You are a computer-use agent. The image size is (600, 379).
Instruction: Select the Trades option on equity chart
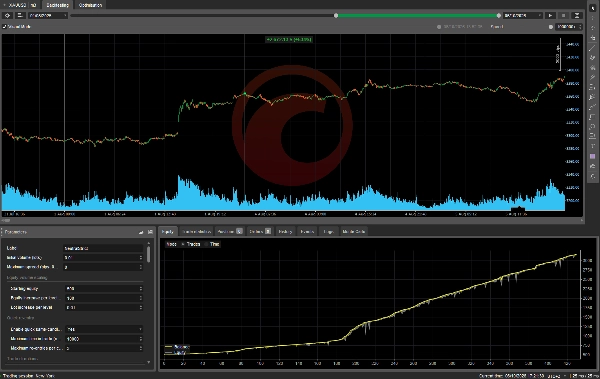191,244
